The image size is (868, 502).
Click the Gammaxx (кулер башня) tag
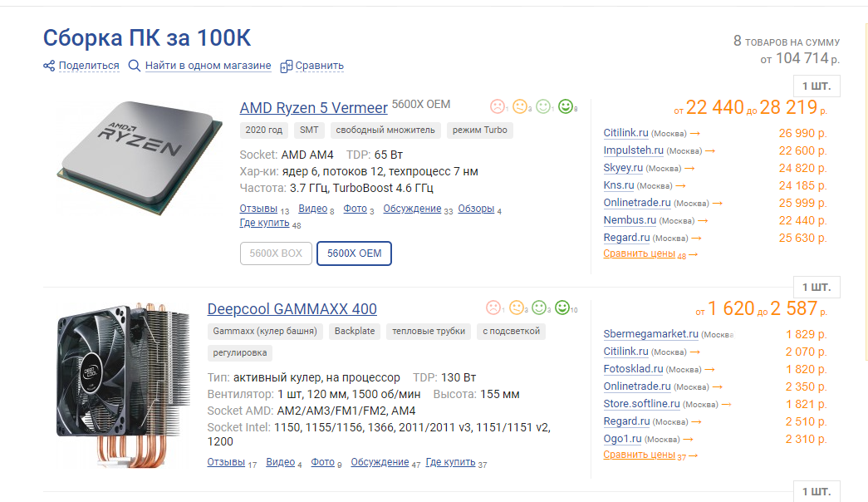click(x=265, y=332)
